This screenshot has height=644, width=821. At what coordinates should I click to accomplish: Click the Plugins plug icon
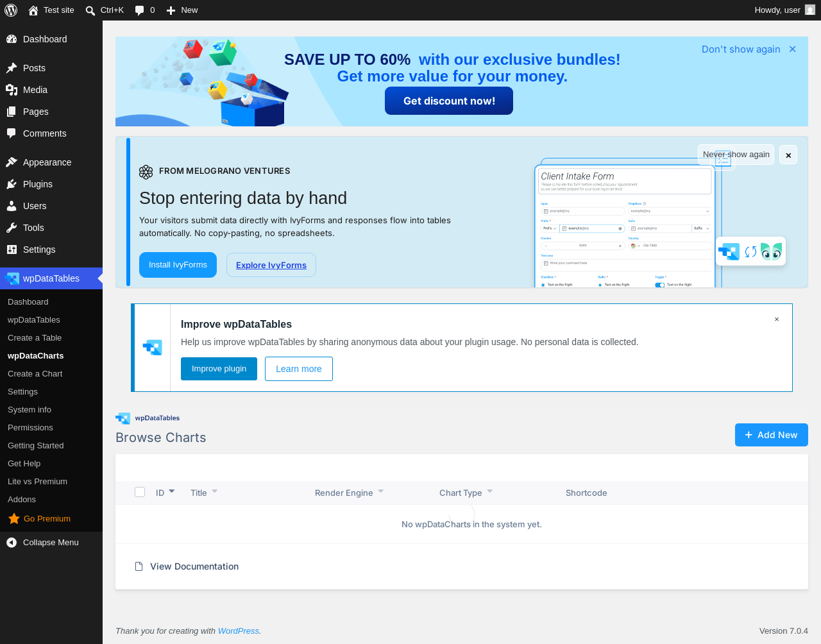click(x=12, y=184)
